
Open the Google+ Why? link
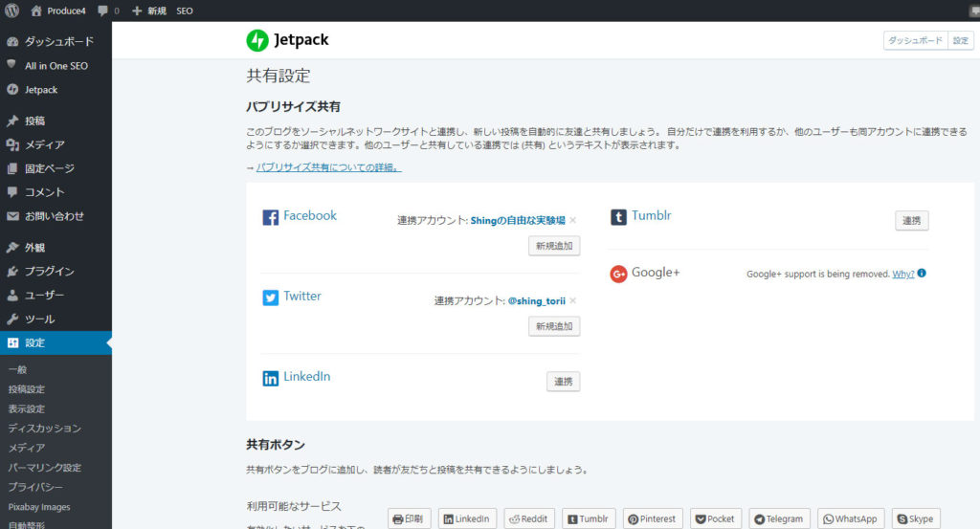pyautogui.click(x=903, y=274)
